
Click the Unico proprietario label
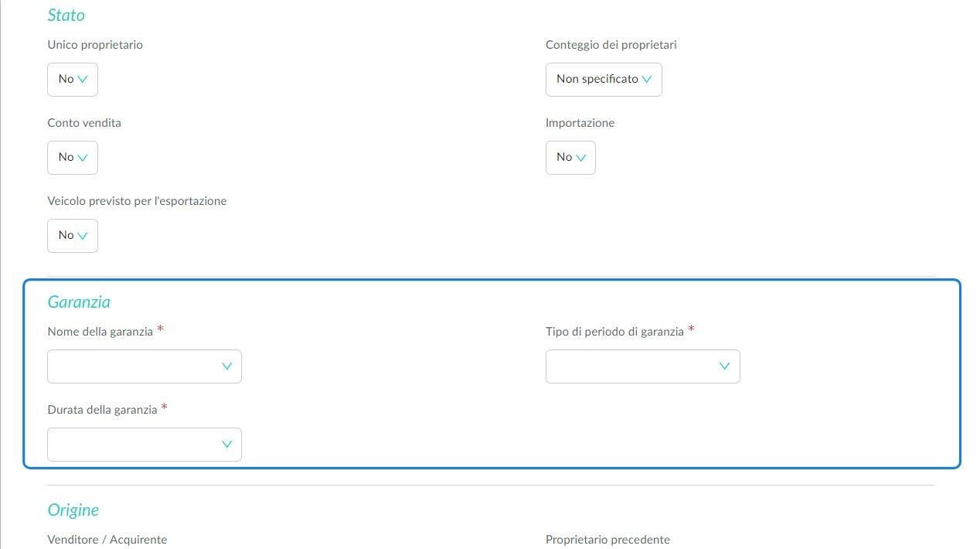95,45
